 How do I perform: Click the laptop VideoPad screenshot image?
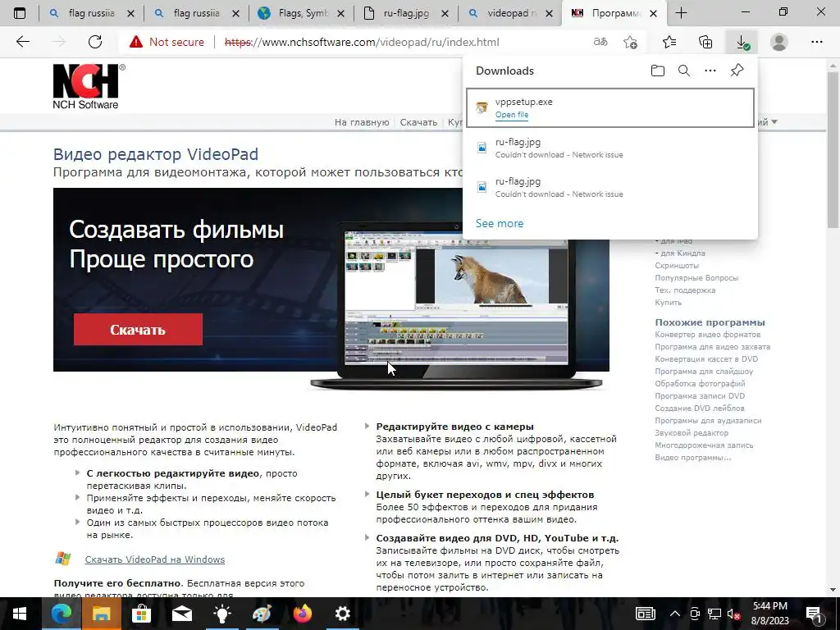pyautogui.click(x=456, y=305)
